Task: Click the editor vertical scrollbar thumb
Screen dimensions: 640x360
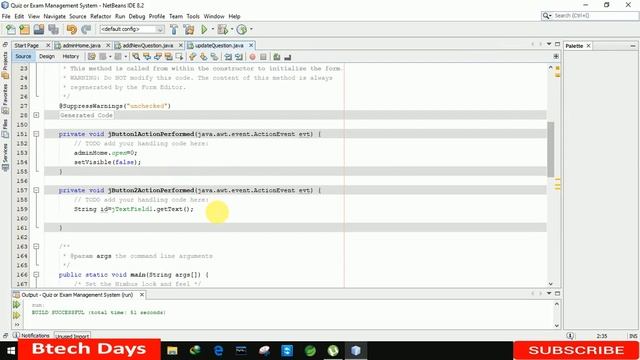Action: [551, 149]
